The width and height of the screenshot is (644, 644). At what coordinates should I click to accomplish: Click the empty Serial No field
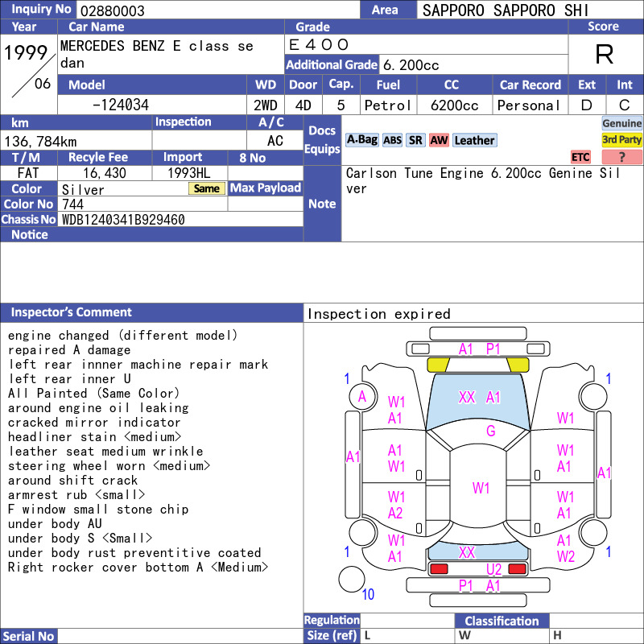[x=181, y=637]
